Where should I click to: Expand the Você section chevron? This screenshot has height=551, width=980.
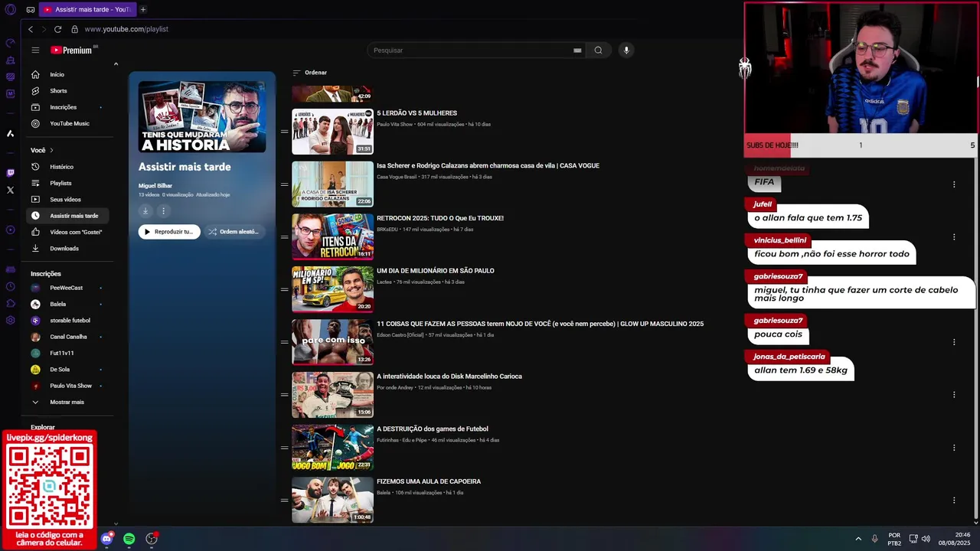click(51, 150)
